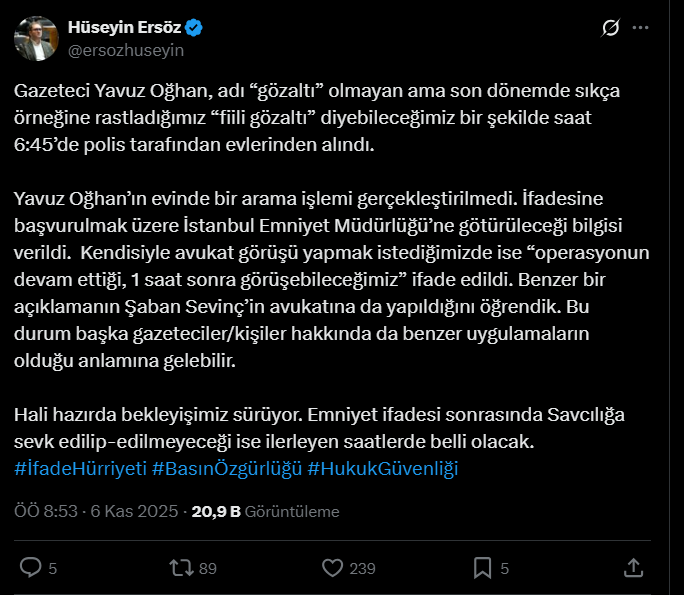
Task: Like the post with heart icon
Action: [333, 567]
